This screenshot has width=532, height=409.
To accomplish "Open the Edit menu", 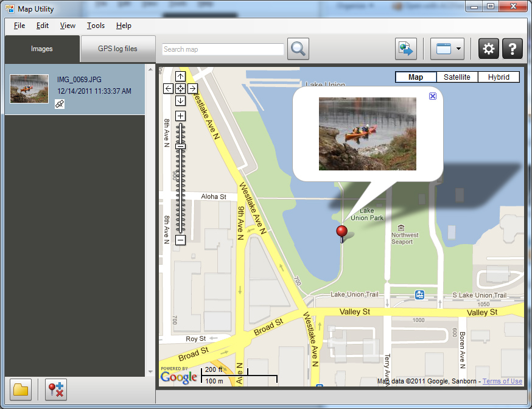I will point(43,26).
